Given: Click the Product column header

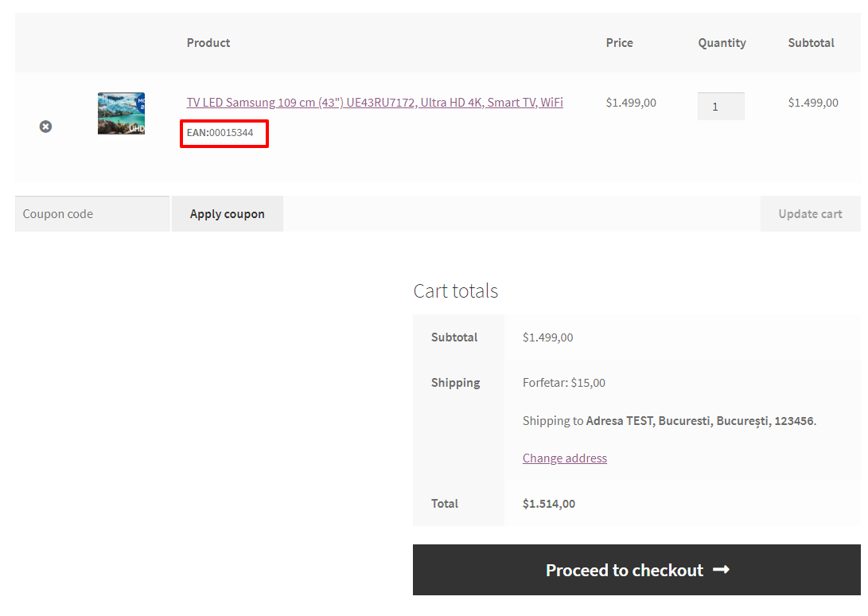Looking at the screenshot, I should click(x=208, y=43).
